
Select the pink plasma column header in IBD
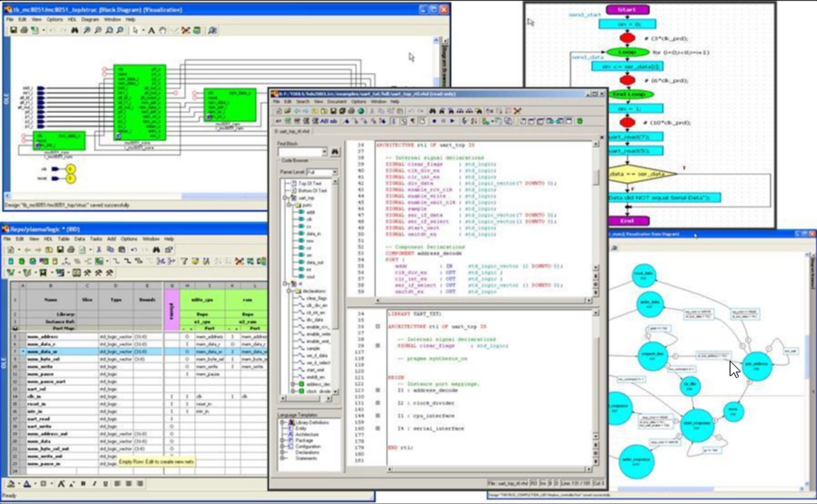[x=171, y=310]
